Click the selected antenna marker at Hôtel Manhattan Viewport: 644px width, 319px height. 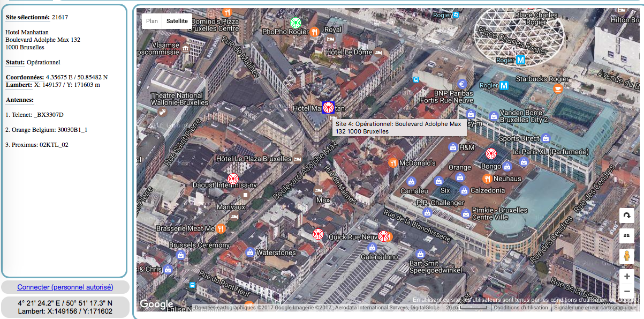329,107
